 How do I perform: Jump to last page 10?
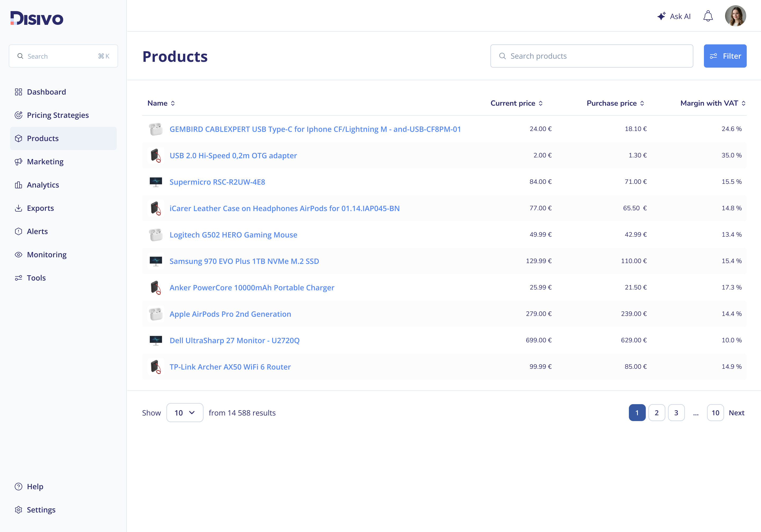(x=715, y=413)
